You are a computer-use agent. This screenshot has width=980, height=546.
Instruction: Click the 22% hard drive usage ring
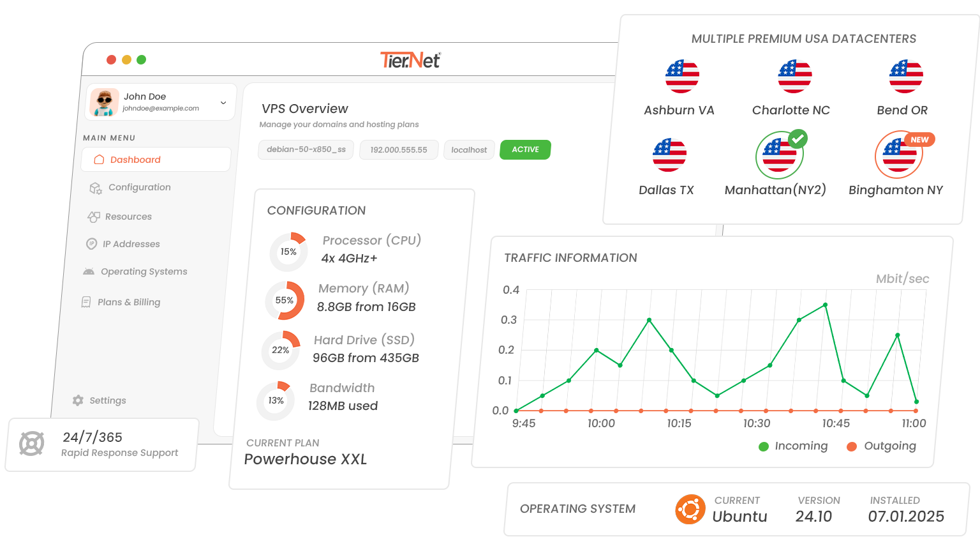tap(281, 350)
